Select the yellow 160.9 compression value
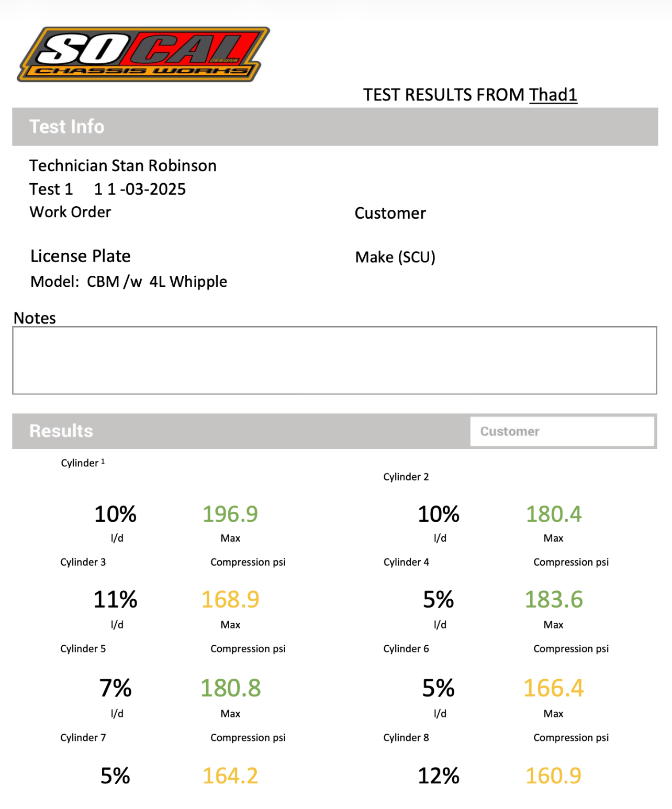The height and width of the screenshot is (809, 672). point(553,776)
